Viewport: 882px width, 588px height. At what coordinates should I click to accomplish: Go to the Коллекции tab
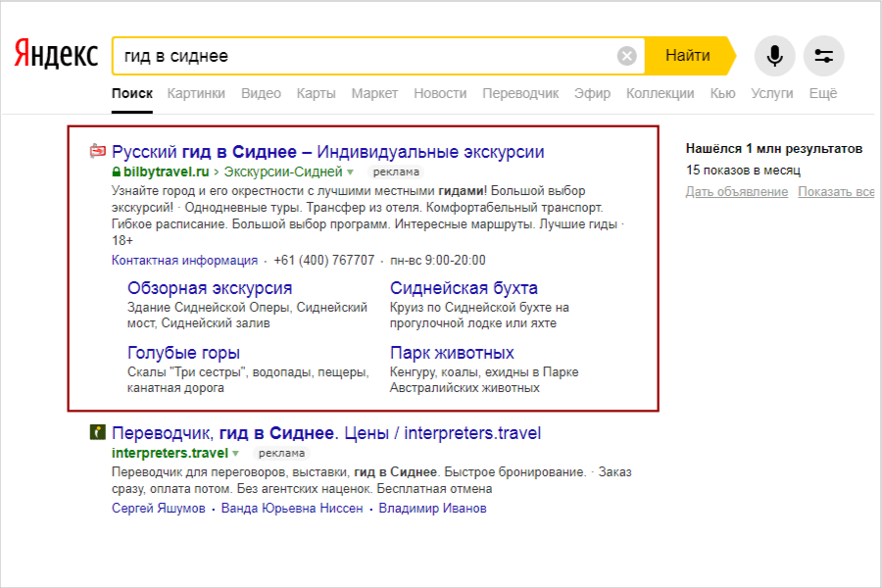pos(661,93)
